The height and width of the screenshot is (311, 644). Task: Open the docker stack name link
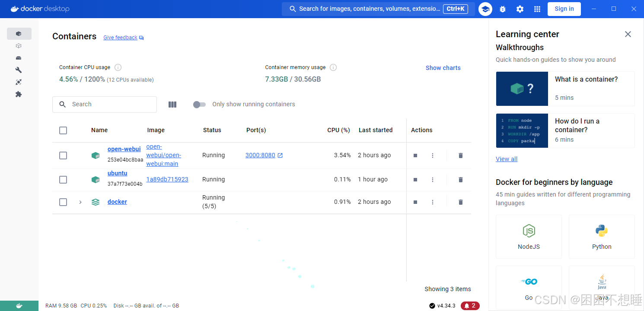(x=117, y=202)
